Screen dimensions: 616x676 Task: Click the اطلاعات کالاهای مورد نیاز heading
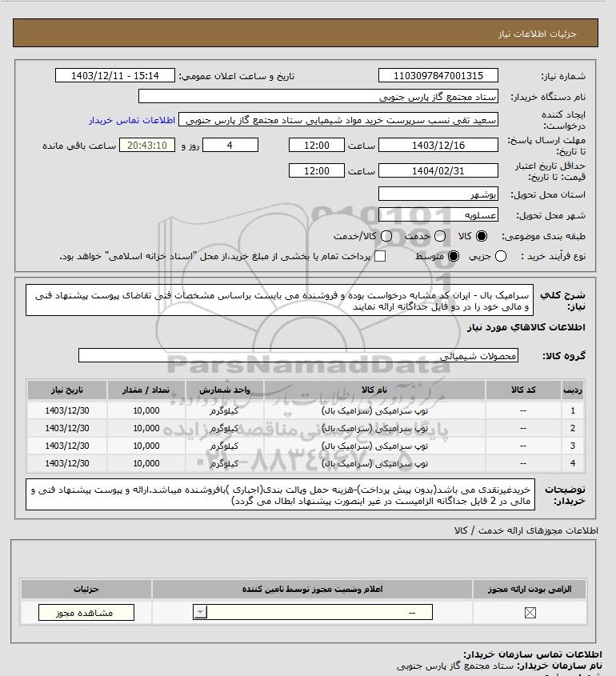526,327
